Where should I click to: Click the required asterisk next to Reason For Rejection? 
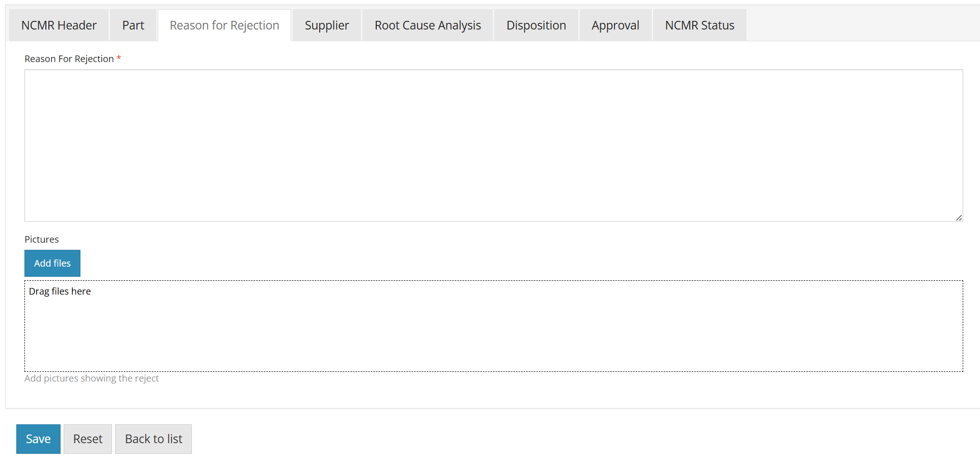[x=119, y=58]
